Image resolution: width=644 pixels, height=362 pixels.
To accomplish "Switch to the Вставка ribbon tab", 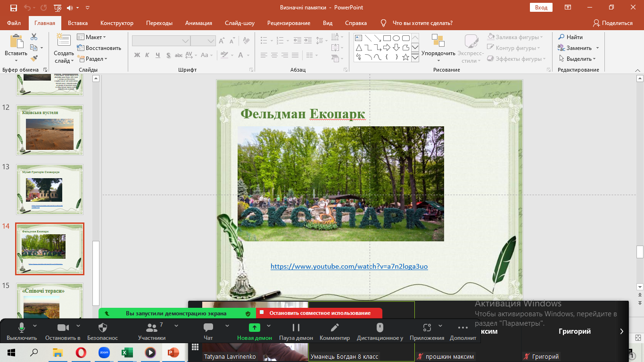I will pyautogui.click(x=78, y=23).
